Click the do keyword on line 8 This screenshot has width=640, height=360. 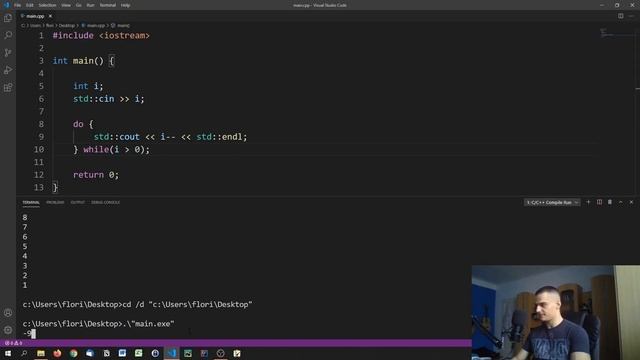[x=78, y=124]
